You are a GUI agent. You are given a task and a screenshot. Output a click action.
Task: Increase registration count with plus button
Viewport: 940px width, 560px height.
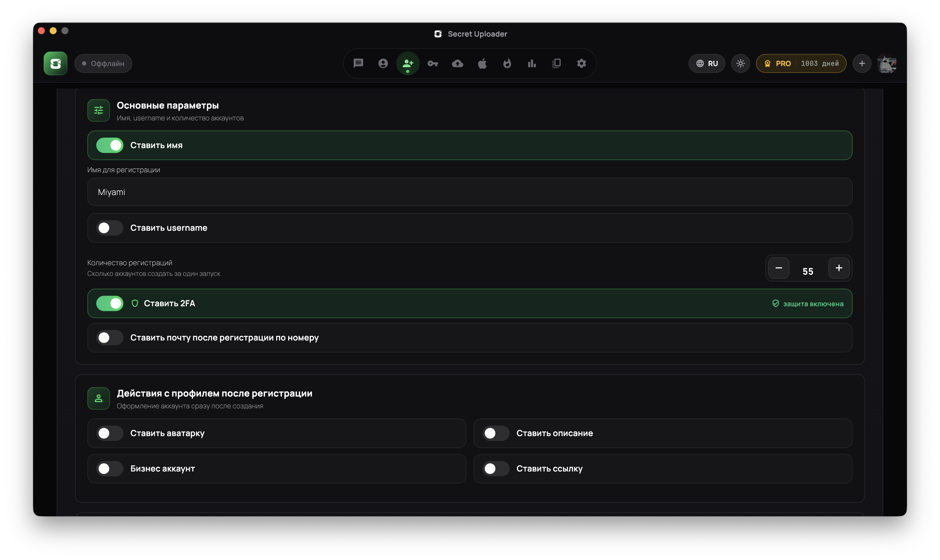(x=839, y=268)
